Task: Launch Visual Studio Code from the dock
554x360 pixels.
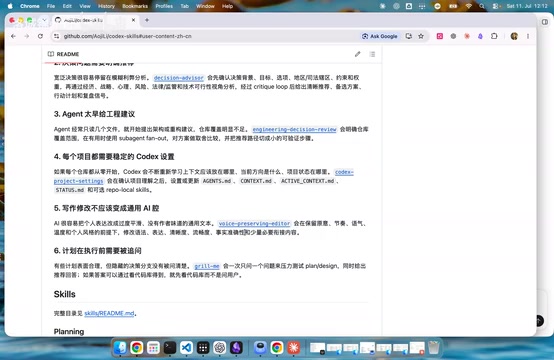Action: [x=186, y=348]
